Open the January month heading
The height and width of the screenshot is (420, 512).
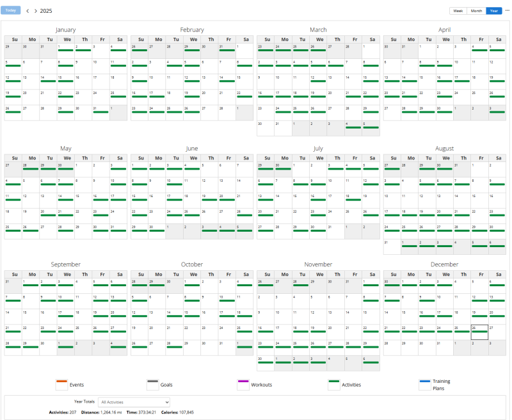(x=66, y=30)
